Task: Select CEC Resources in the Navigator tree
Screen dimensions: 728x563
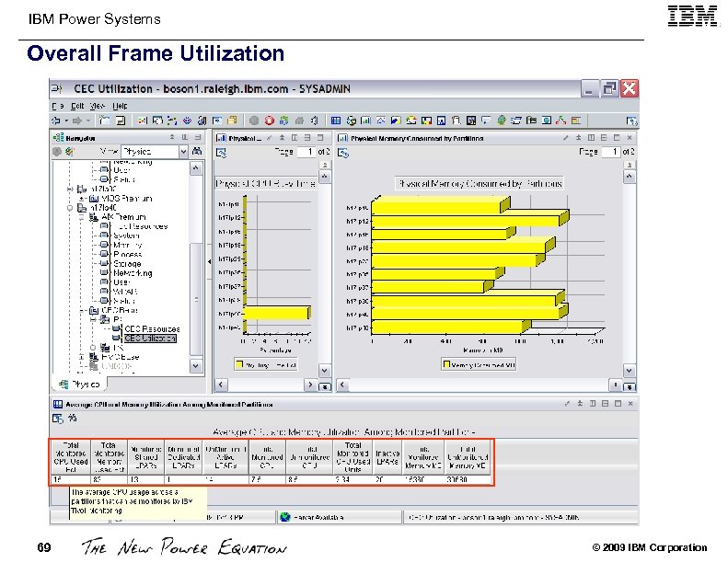Action: tap(152, 328)
